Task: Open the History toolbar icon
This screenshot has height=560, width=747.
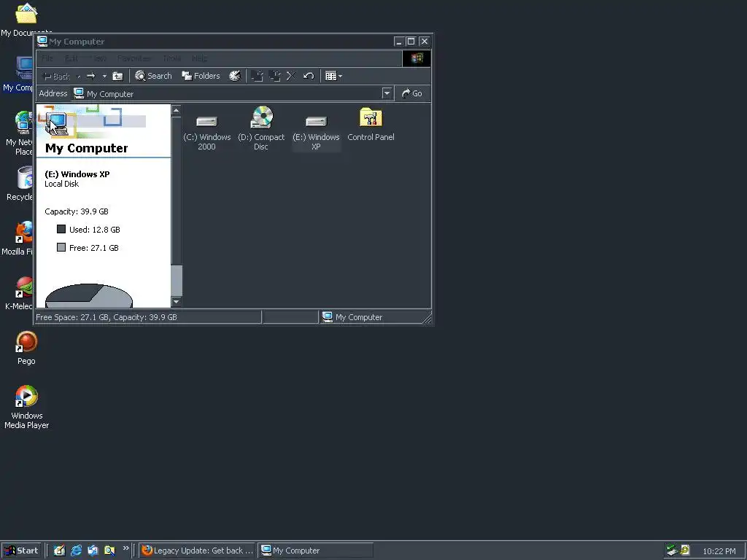Action: (x=235, y=76)
